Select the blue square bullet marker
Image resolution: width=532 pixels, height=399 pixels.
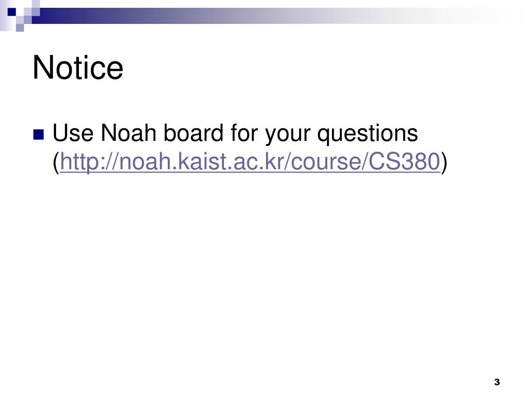coord(38,135)
